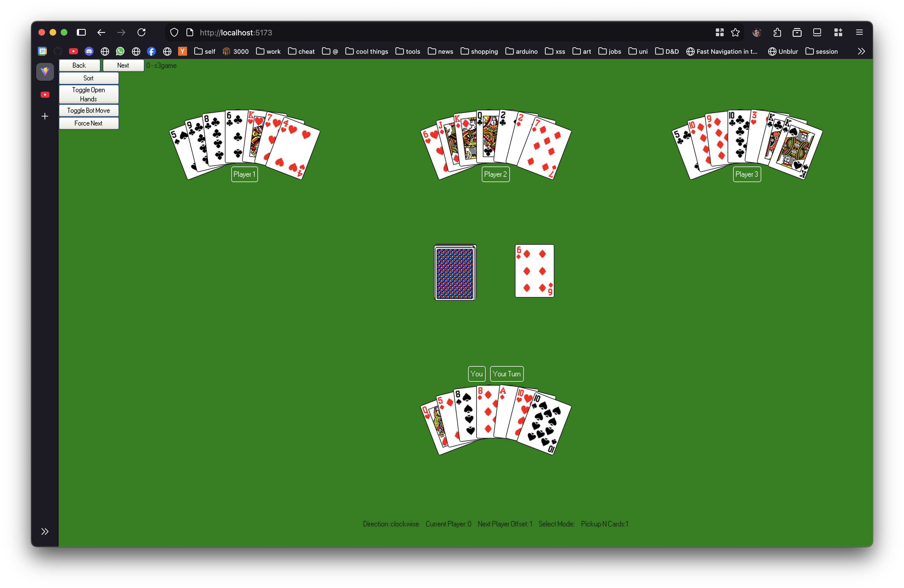
Task: Draw from the face-down deck
Action: [455, 272]
